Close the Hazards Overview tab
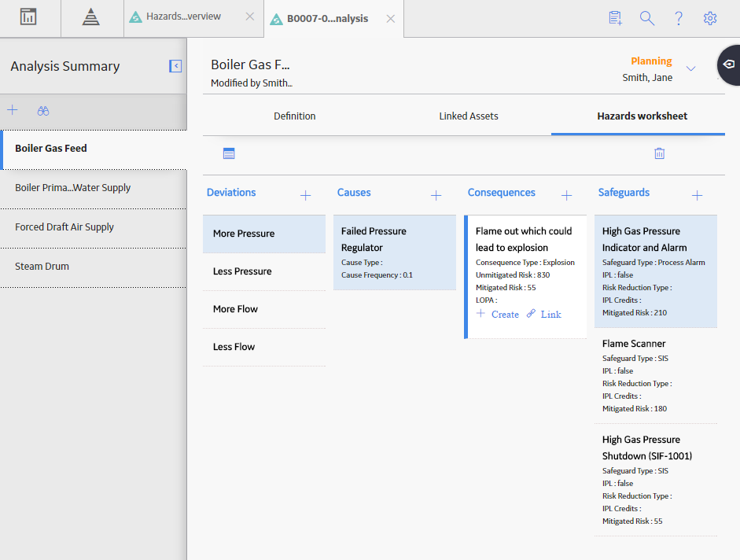The width and height of the screenshot is (740, 560). coord(249,17)
